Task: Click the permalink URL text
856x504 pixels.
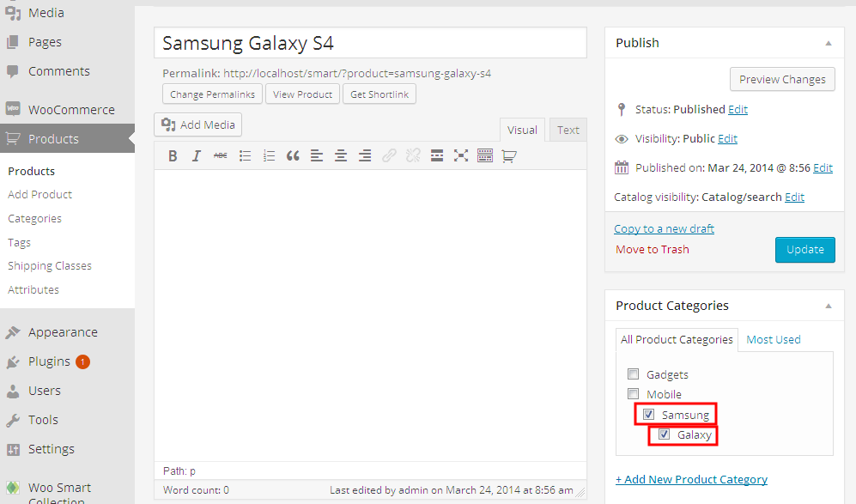Action: pyautogui.click(x=357, y=73)
